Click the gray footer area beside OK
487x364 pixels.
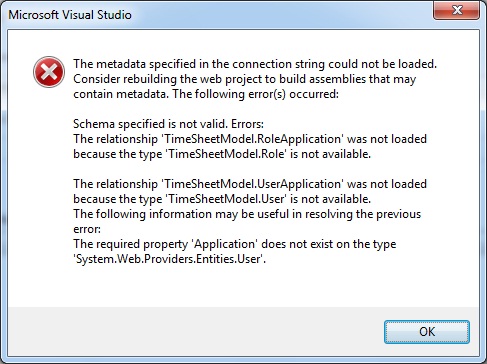pyautogui.click(x=195, y=332)
